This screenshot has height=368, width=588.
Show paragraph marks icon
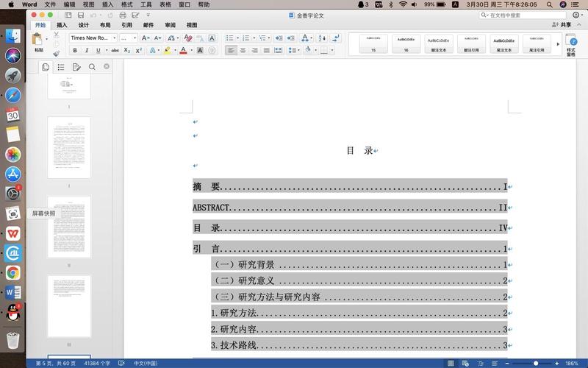coord(336,38)
